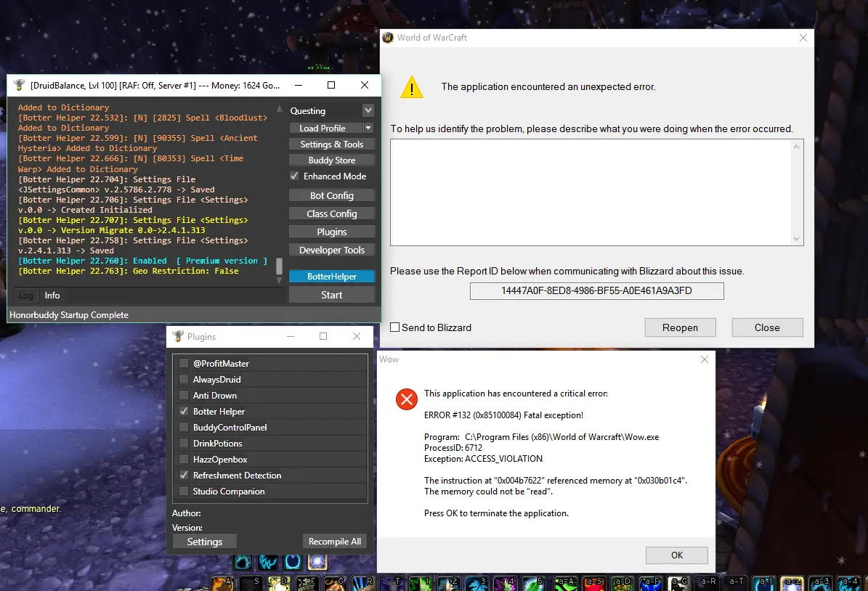Click action bar slot keybound a-F
The width and height of the screenshot is (868, 591).
pyautogui.click(x=650, y=584)
